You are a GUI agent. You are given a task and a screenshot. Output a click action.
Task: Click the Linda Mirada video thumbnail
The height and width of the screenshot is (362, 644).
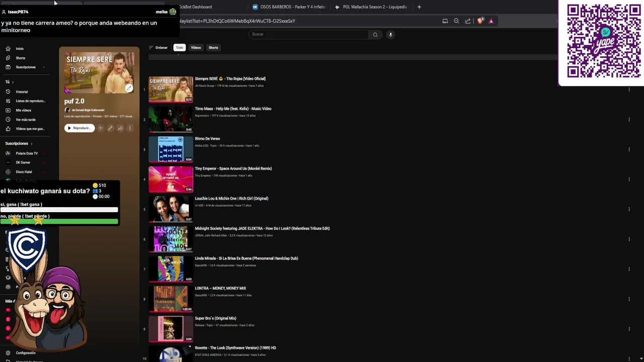pyautogui.click(x=171, y=269)
